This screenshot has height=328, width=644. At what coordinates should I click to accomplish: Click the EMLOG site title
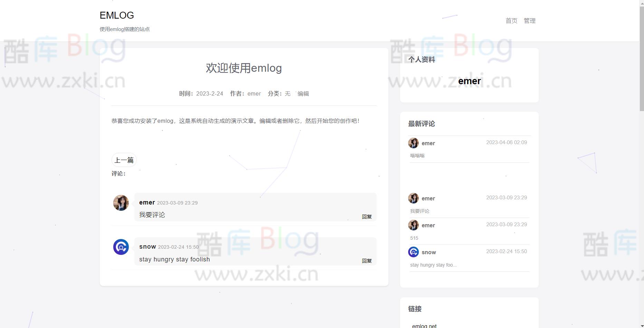coord(116,15)
